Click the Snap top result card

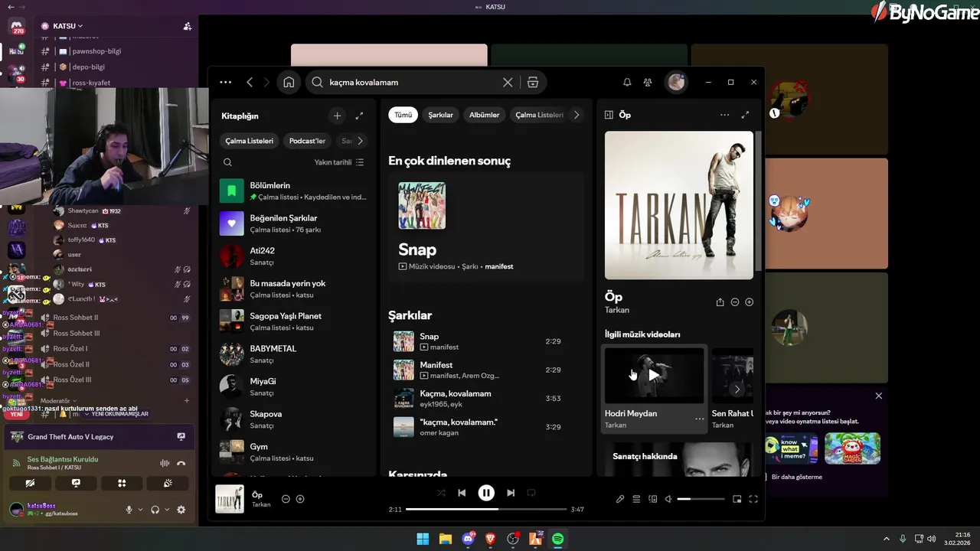point(485,228)
